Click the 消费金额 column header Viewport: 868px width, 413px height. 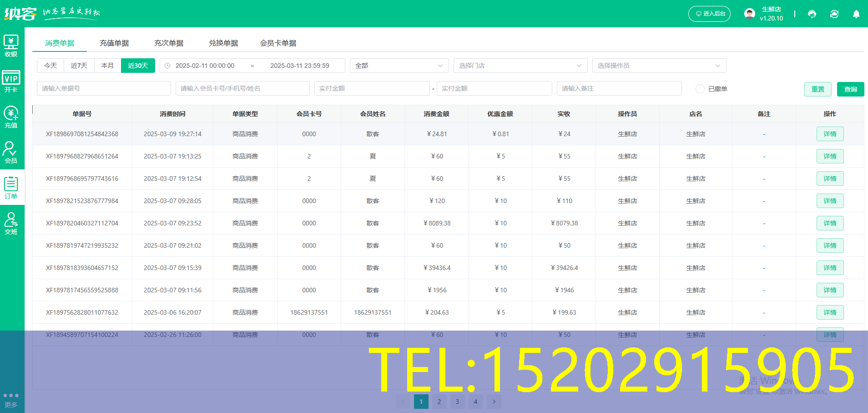click(x=437, y=114)
